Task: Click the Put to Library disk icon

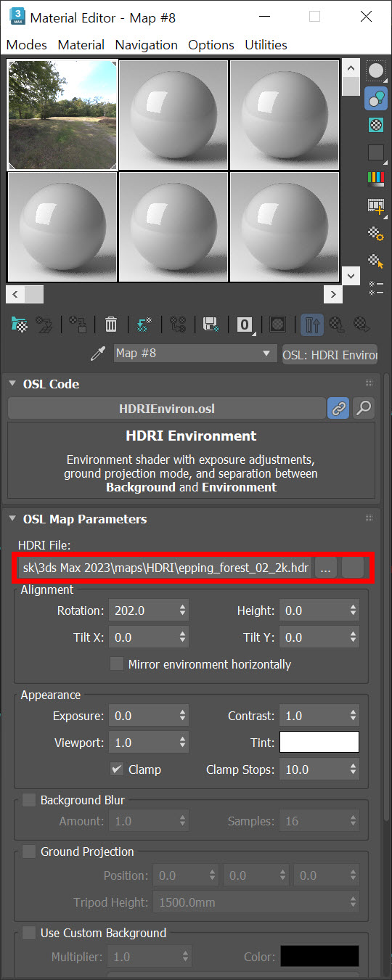Action: [211, 324]
